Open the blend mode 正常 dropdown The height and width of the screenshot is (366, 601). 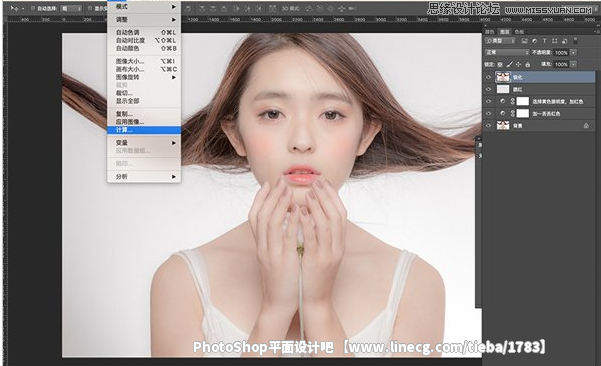click(507, 52)
